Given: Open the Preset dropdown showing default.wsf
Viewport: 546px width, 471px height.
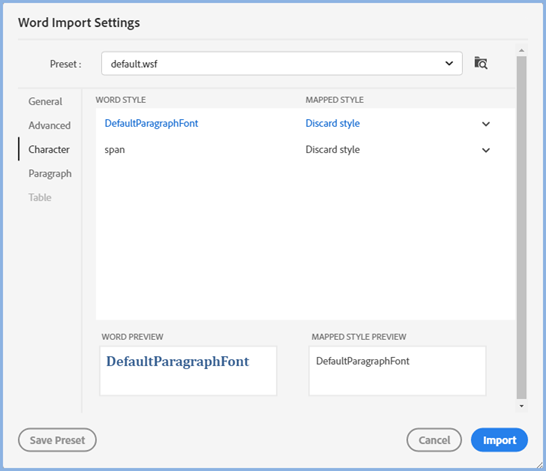Looking at the screenshot, I should [282, 63].
